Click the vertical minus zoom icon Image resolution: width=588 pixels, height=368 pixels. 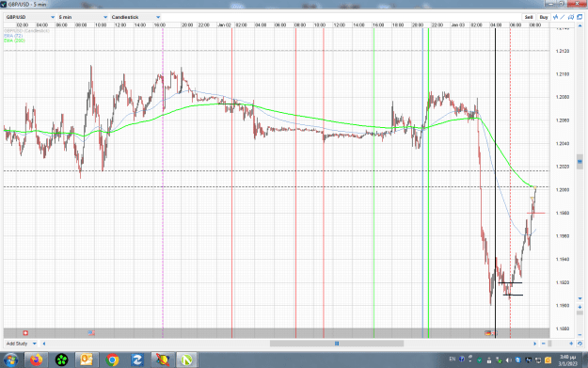[580, 334]
